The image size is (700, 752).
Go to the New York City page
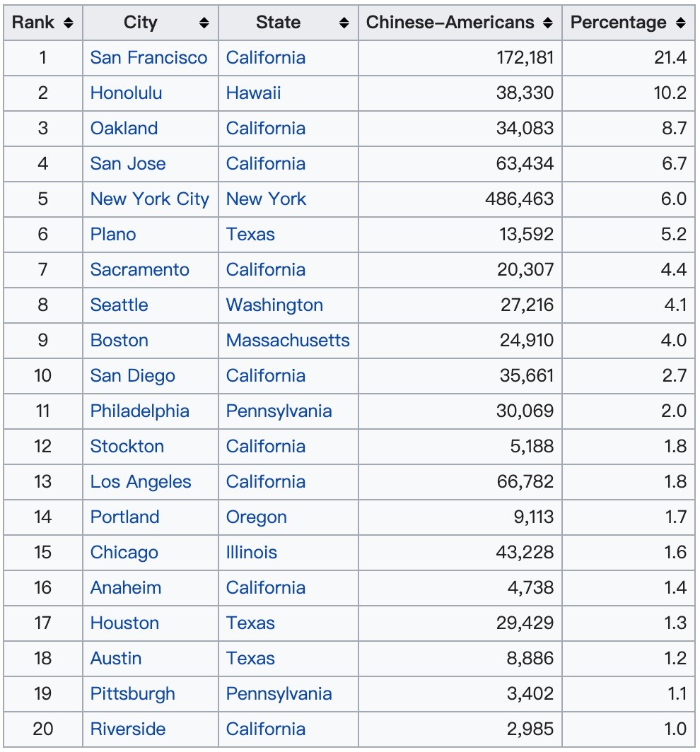tap(149, 199)
